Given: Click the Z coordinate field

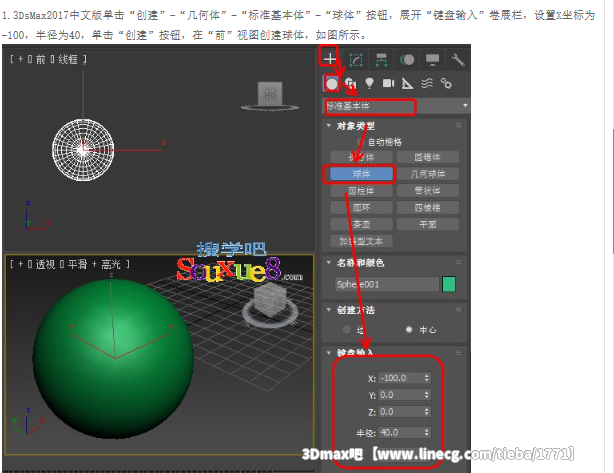Looking at the screenshot, I should coord(401,412).
